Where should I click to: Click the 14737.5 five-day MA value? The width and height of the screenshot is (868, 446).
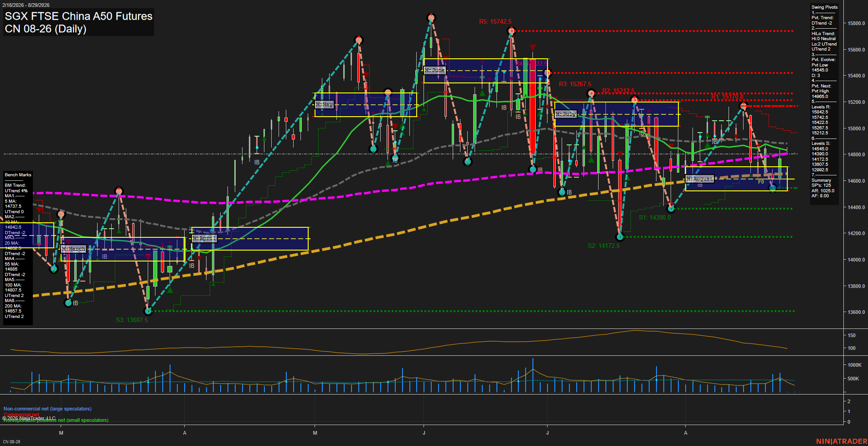[13, 206]
